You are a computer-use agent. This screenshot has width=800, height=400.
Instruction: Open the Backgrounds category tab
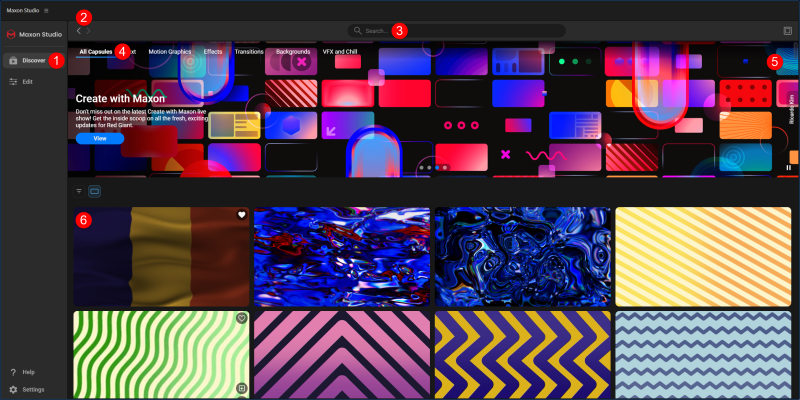pyautogui.click(x=293, y=51)
